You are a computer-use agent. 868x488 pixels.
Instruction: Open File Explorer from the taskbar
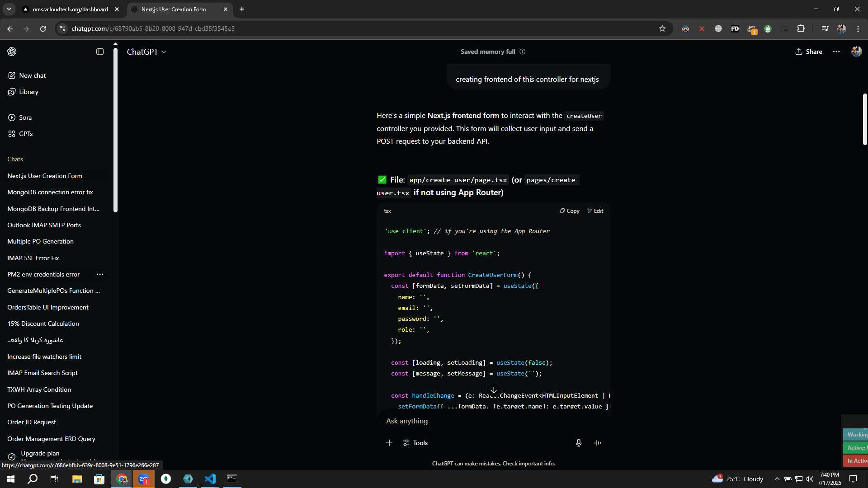pos(77,479)
